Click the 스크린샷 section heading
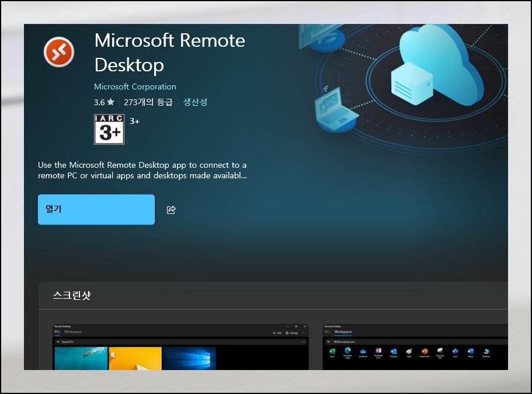 [x=72, y=295]
